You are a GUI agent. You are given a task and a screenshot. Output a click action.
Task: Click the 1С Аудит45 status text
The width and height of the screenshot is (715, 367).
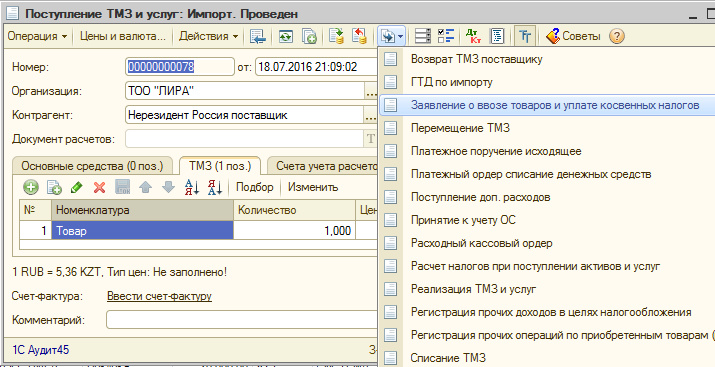coord(41,350)
